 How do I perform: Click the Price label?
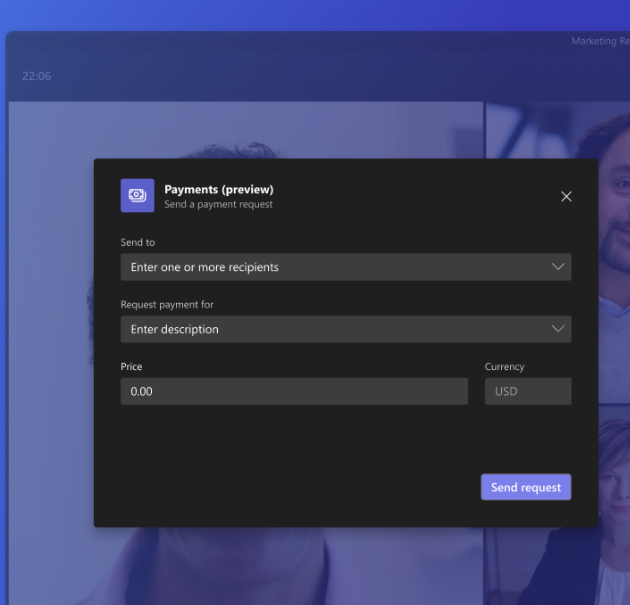point(131,367)
